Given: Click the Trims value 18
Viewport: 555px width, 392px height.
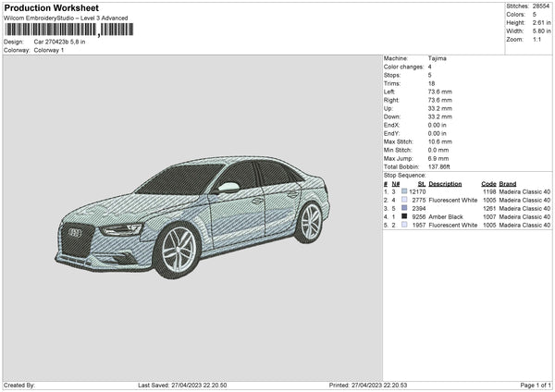Looking at the screenshot, I should tap(431, 83).
